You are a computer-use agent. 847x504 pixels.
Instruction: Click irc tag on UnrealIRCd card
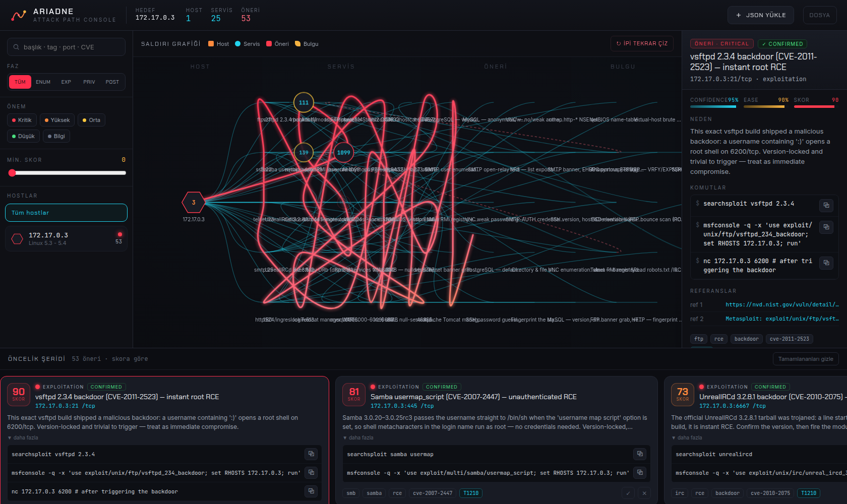coord(680,493)
